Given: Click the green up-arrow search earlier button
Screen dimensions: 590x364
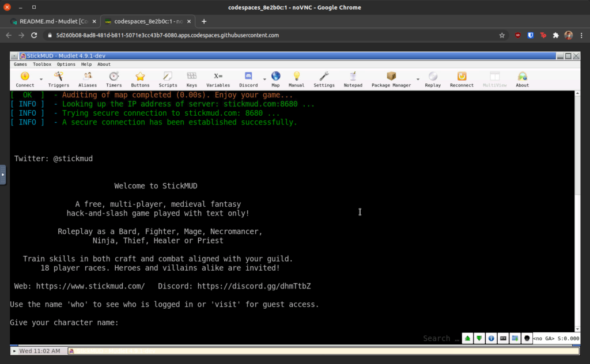Looking at the screenshot, I should (x=467, y=339).
